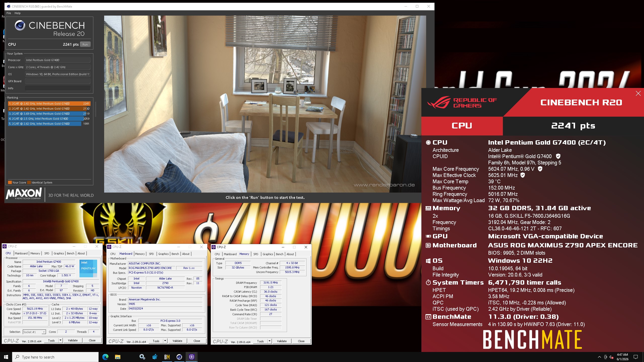Click the Cinebench sphere logo in header
The height and width of the screenshot is (362, 644).
pos(20,25)
